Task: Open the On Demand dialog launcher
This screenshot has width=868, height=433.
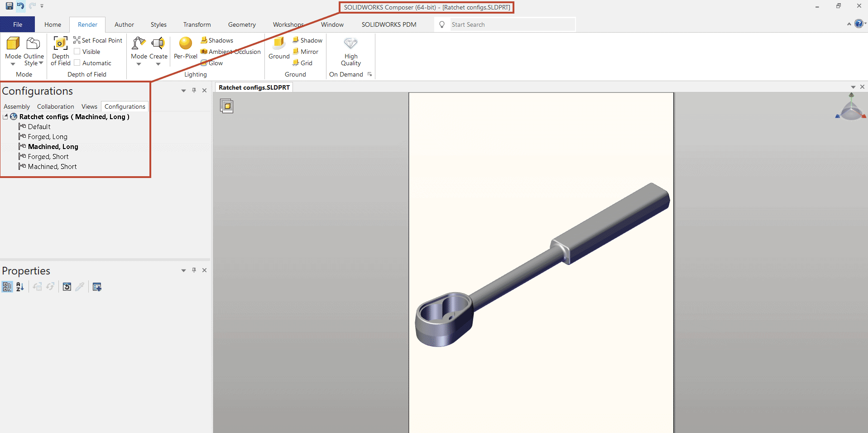Action: coord(369,74)
